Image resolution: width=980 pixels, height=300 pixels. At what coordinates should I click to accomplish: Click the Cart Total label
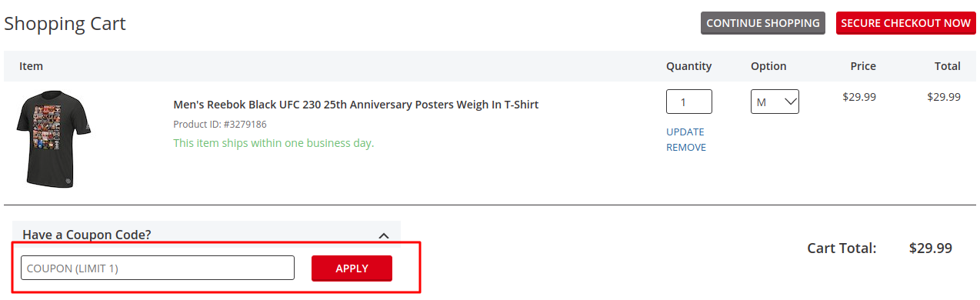[x=842, y=248]
